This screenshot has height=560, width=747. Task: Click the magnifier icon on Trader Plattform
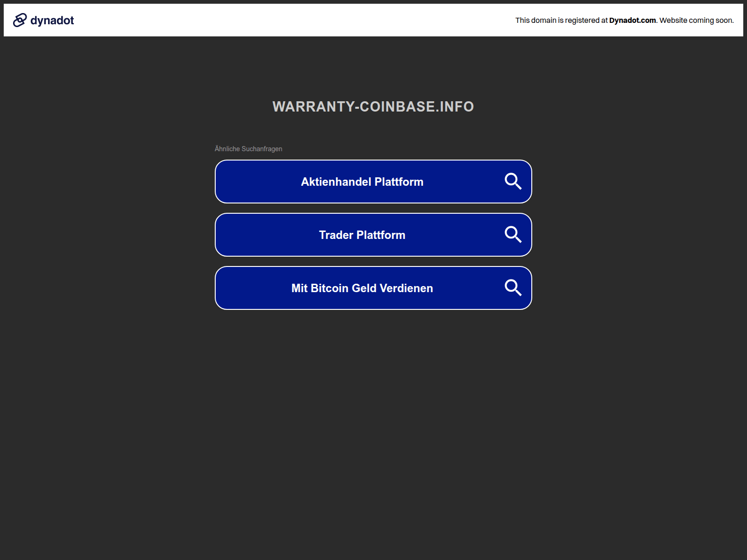coord(513,234)
